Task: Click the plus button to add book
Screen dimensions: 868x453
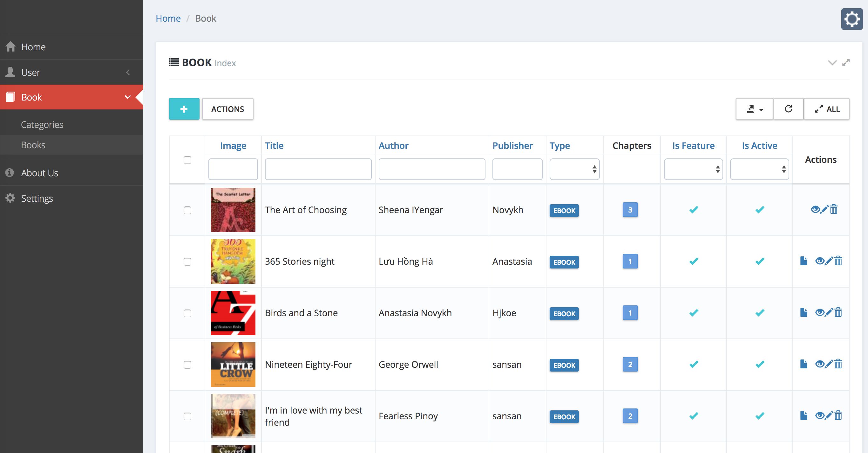Action: [x=184, y=109]
